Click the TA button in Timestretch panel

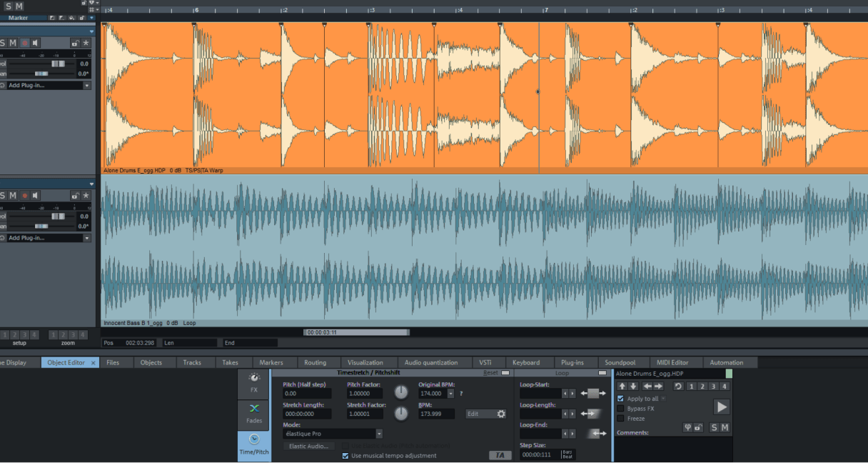tap(500, 455)
